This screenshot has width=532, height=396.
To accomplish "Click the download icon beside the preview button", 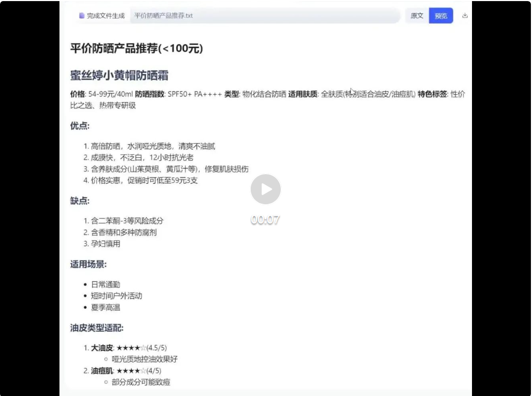I will click(x=465, y=16).
